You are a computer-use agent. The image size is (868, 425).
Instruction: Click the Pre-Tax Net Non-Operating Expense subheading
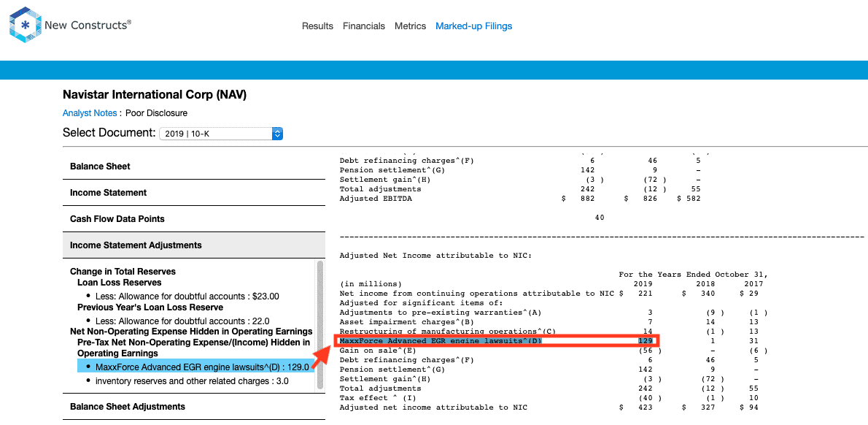click(193, 348)
